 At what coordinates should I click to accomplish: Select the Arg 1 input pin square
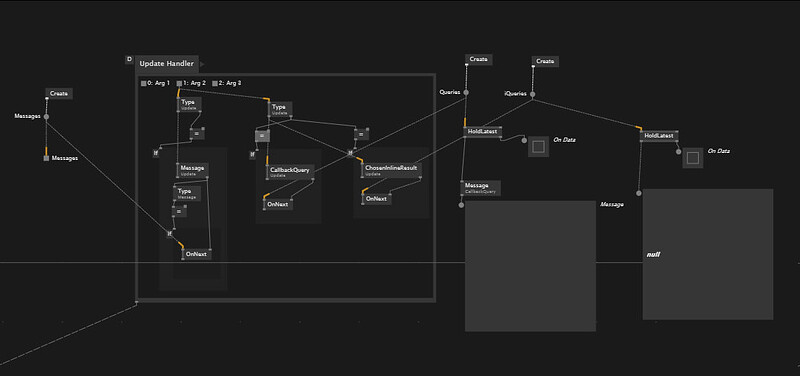pos(143,83)
